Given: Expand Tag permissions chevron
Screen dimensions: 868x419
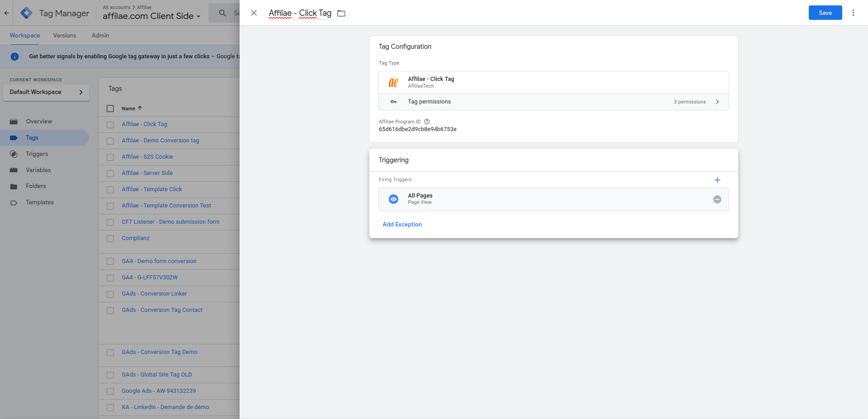Looking at the screenshot, I should pyautogui.click(x=717, y=102).
